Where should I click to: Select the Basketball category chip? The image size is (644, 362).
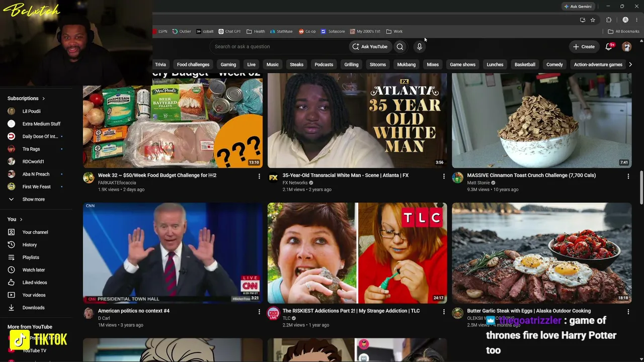(525, 64)
